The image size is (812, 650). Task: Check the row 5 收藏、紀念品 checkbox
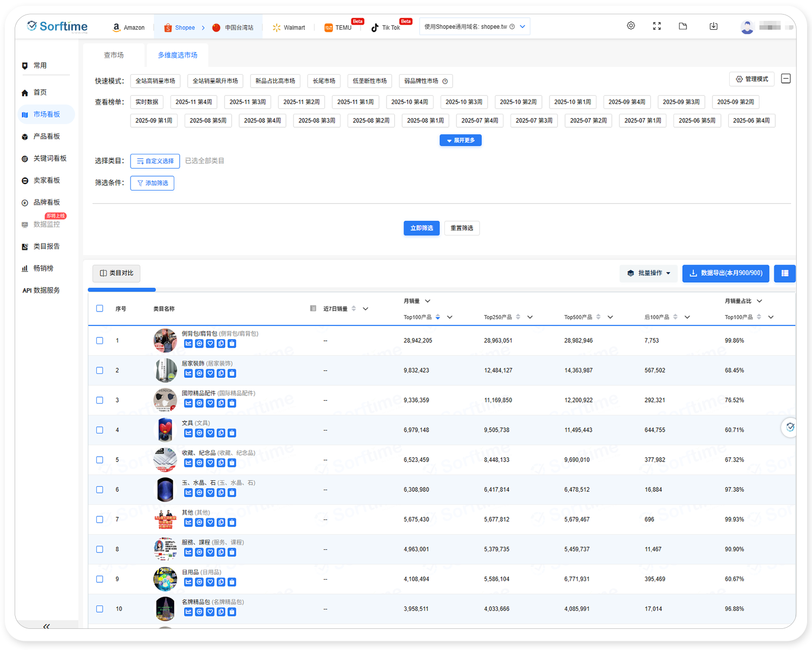[x=100, y=460]
